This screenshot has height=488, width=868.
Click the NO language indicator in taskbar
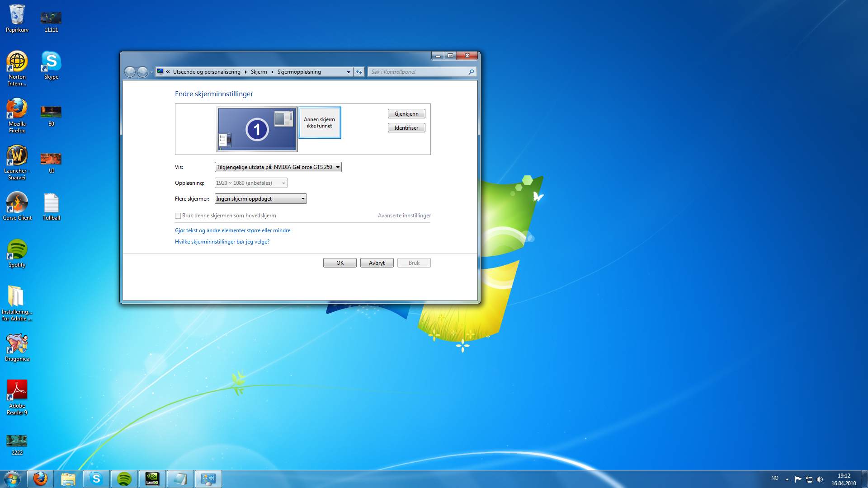click(x=775, y=478)
